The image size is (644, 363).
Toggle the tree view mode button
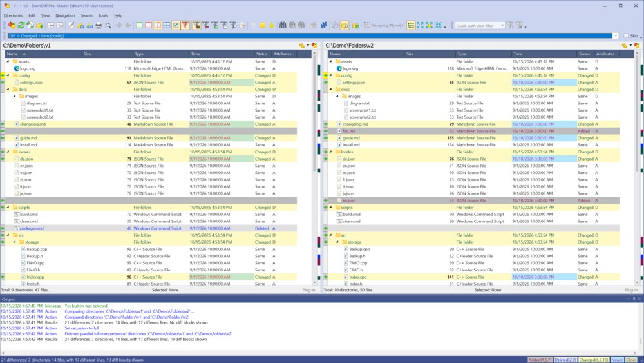click(411, 26)
